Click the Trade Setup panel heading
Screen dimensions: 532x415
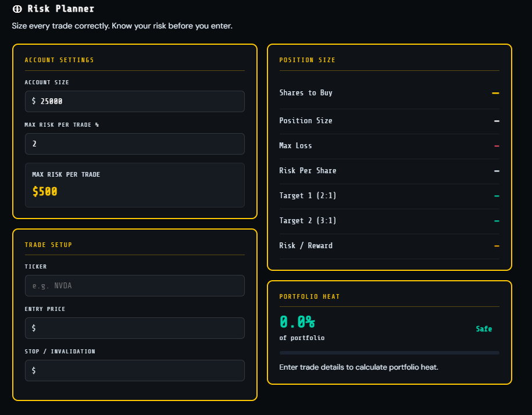48,245
